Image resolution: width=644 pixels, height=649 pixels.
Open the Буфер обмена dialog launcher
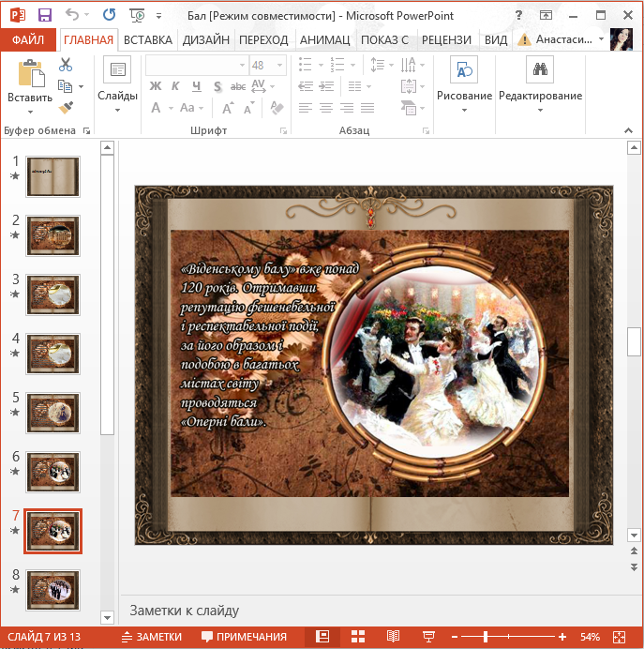[87, 130]
